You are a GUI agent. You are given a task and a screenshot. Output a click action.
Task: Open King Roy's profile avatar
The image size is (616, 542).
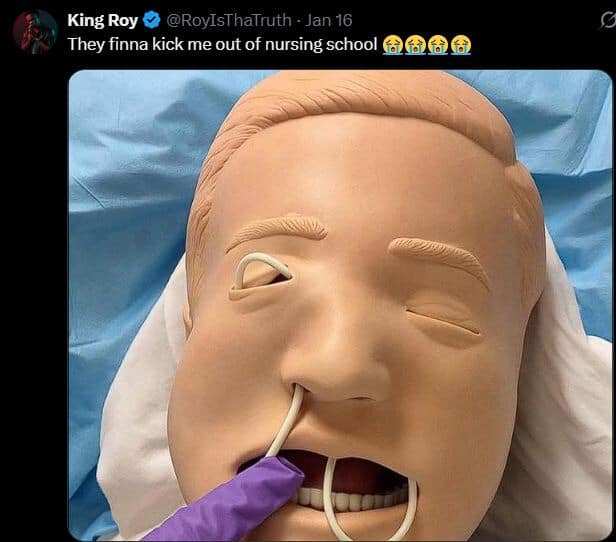[x=35, y=32]
